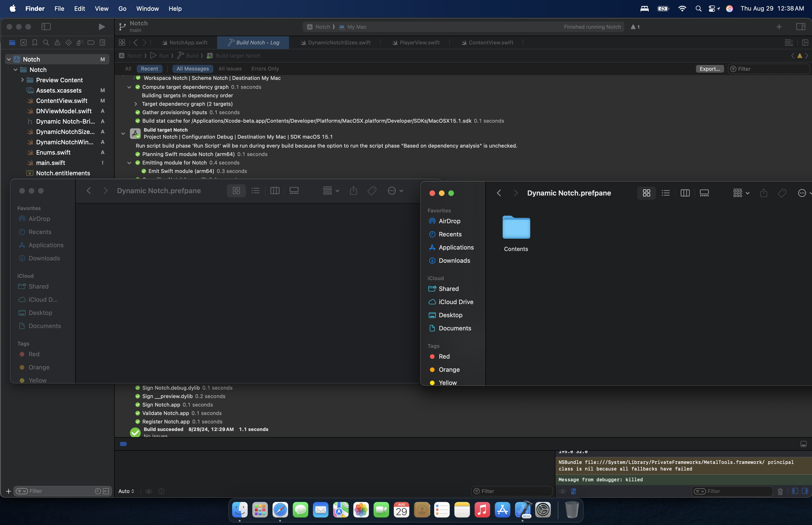This screenshot has width=812, height=525.
Task: Open the group-by dropdown in front Finder window
Action: pyautogui.click(x=741, y=193)
